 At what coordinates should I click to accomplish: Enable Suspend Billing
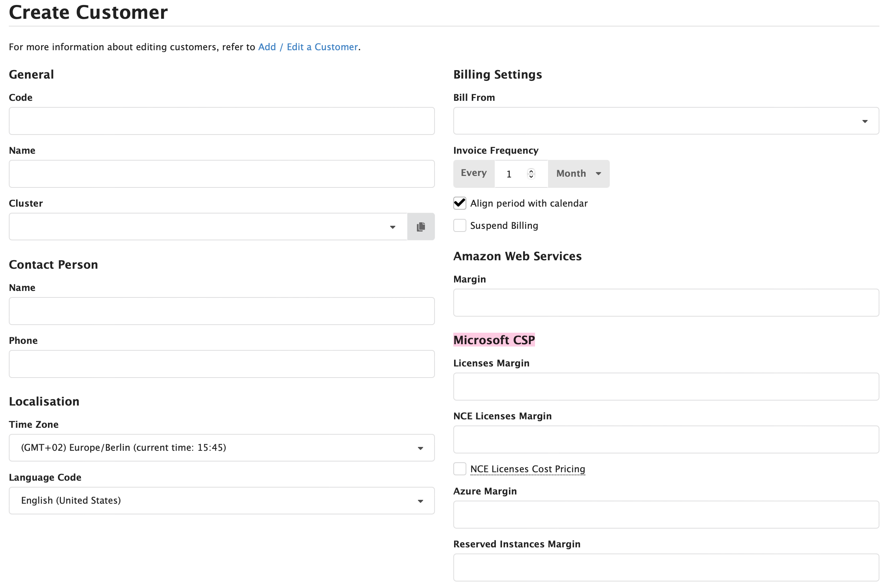click(x=459, y=225)
